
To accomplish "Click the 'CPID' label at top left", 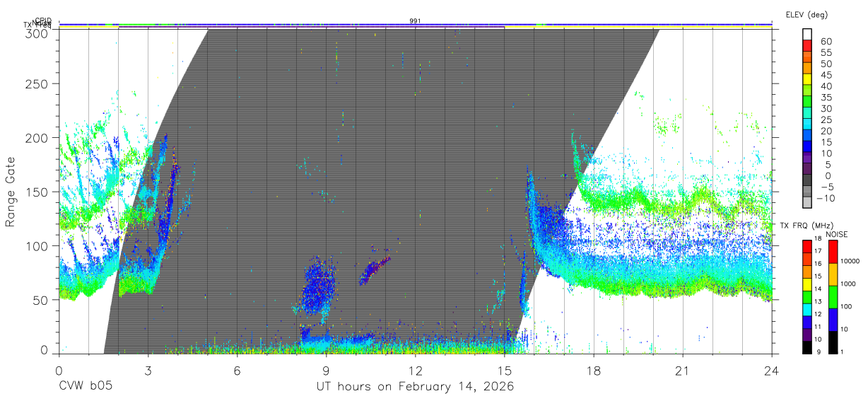I will [43, 21].
